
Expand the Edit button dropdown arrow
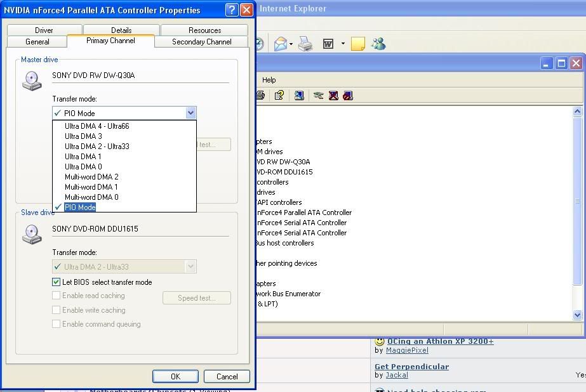tap(343, 44)
